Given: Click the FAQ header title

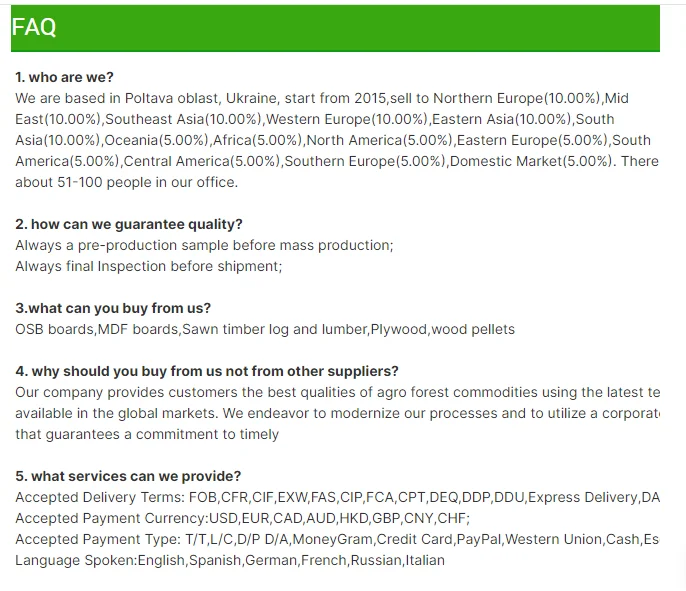Looking at the screenshot, I should click(34, 28).
